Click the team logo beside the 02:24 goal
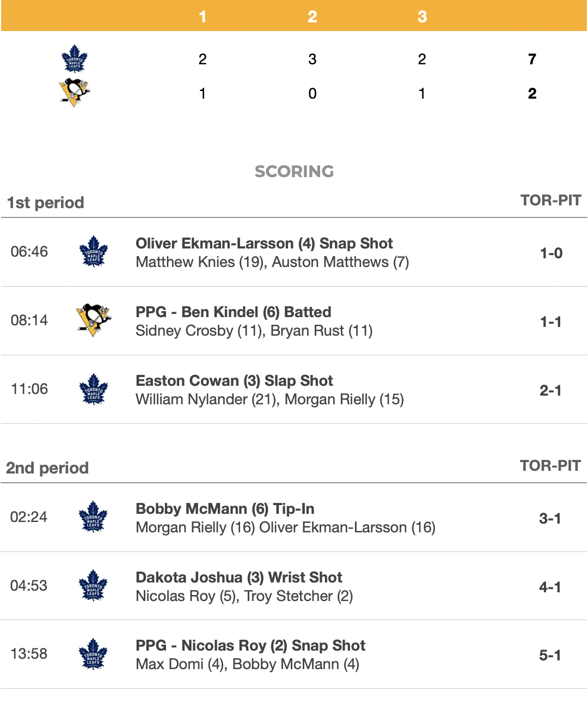588x704 pixels. click(x=94, y=517)
